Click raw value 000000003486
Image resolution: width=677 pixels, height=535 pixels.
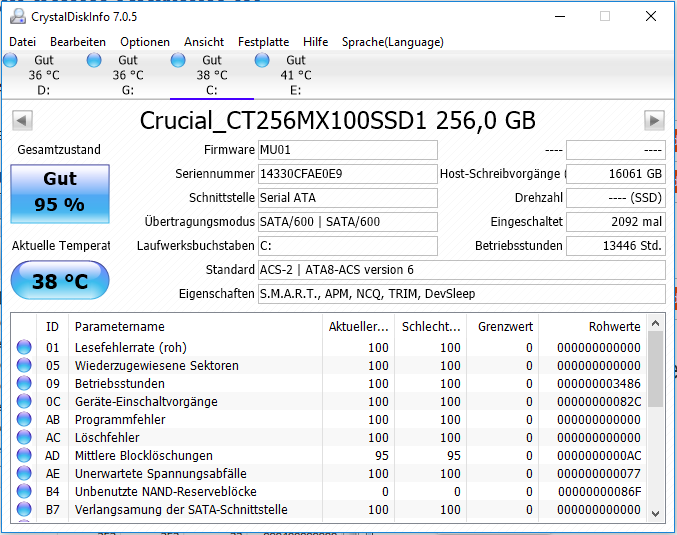point(598,383)
